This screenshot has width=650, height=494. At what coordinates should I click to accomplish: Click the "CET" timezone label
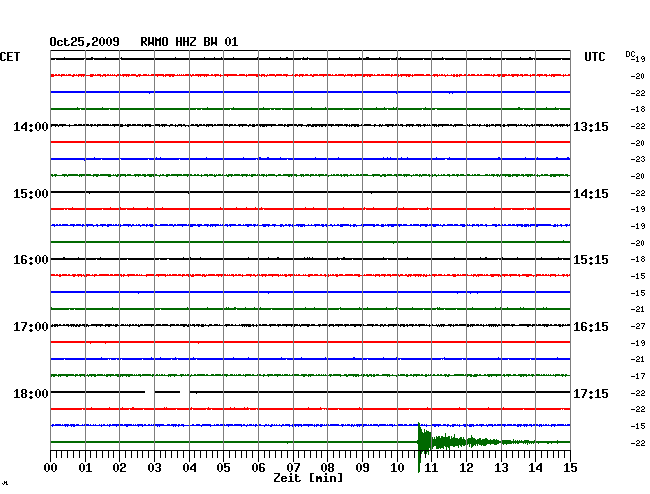pos(10,57)
